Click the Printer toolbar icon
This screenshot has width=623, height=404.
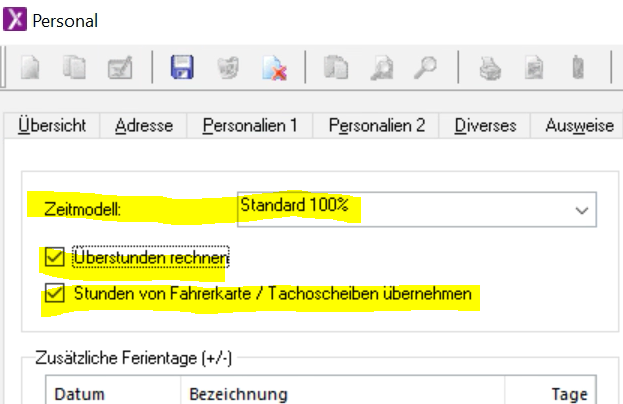[x=489, y=68]
